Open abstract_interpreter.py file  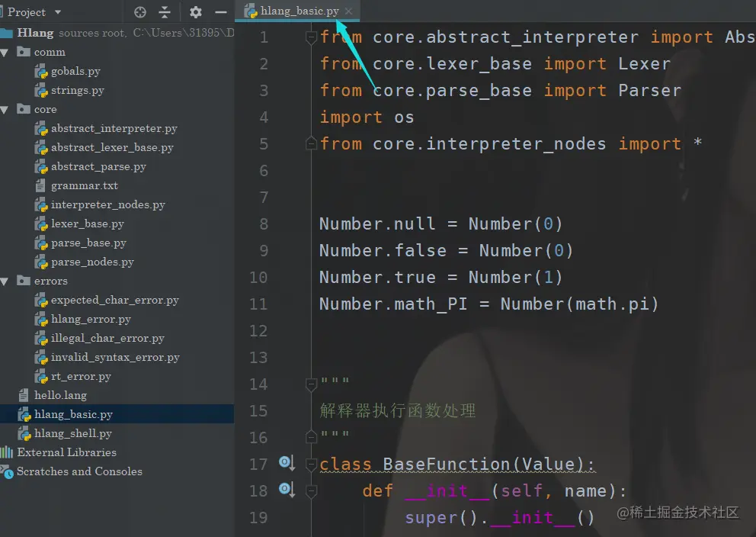pos(114,128)
